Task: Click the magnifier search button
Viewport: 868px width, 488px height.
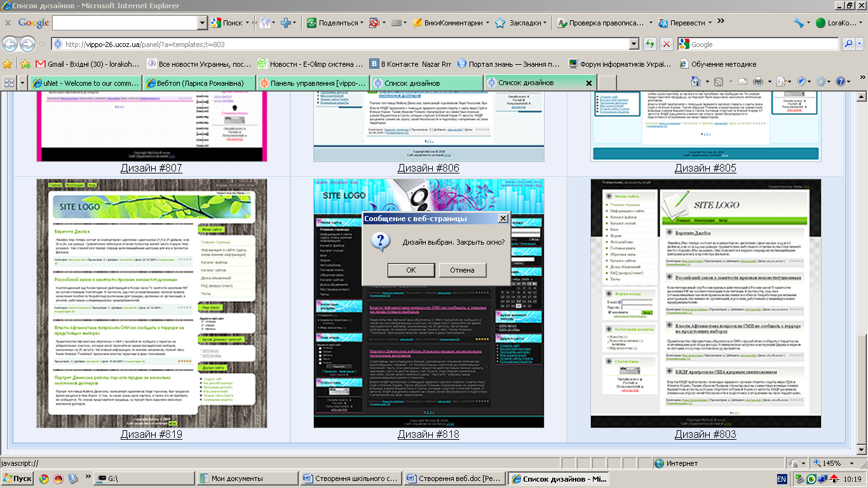Action: pos(848,44)
